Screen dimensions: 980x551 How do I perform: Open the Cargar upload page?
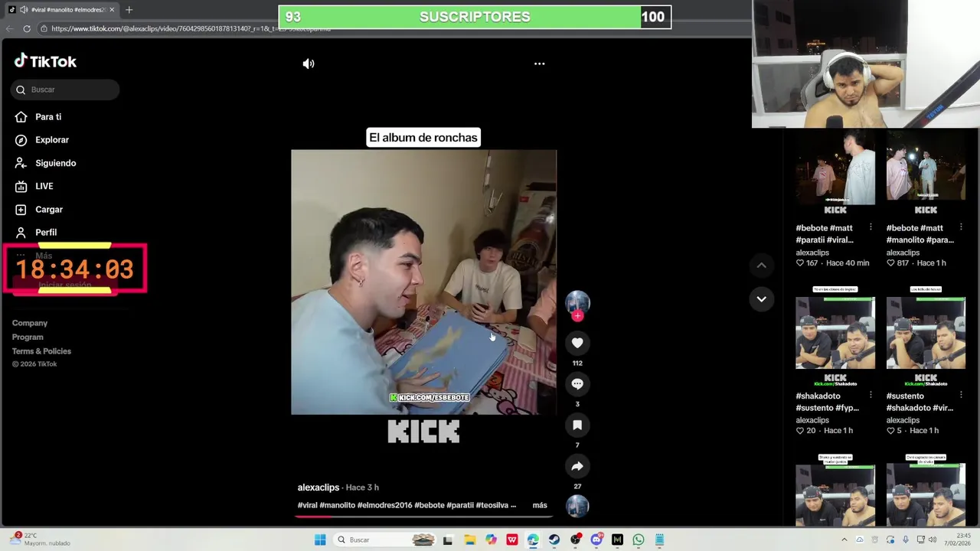pos(39,210)
